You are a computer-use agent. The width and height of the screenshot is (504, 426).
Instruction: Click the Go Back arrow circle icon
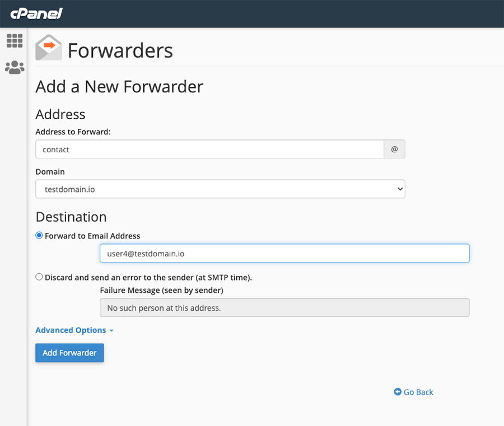(398, 392)
